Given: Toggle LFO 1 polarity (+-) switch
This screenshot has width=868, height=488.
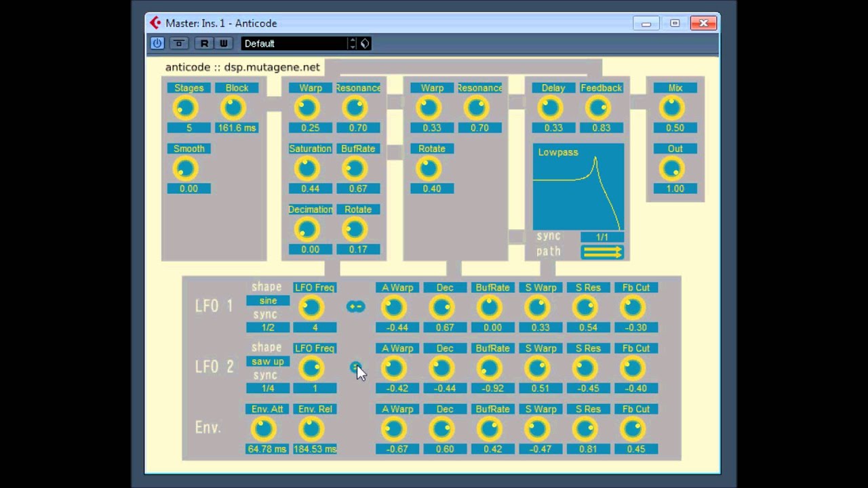Looking at the screenshot, I should click(x=356, y=307).
